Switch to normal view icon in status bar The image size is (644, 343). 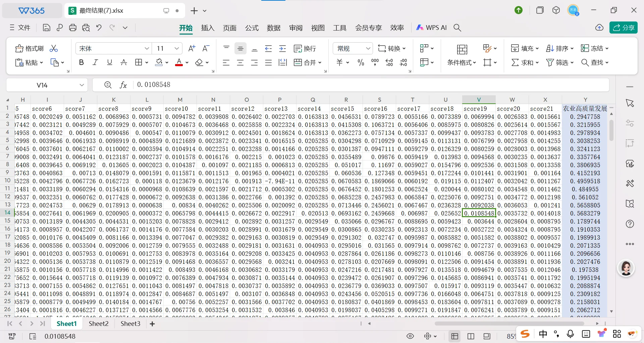(455, 336)
